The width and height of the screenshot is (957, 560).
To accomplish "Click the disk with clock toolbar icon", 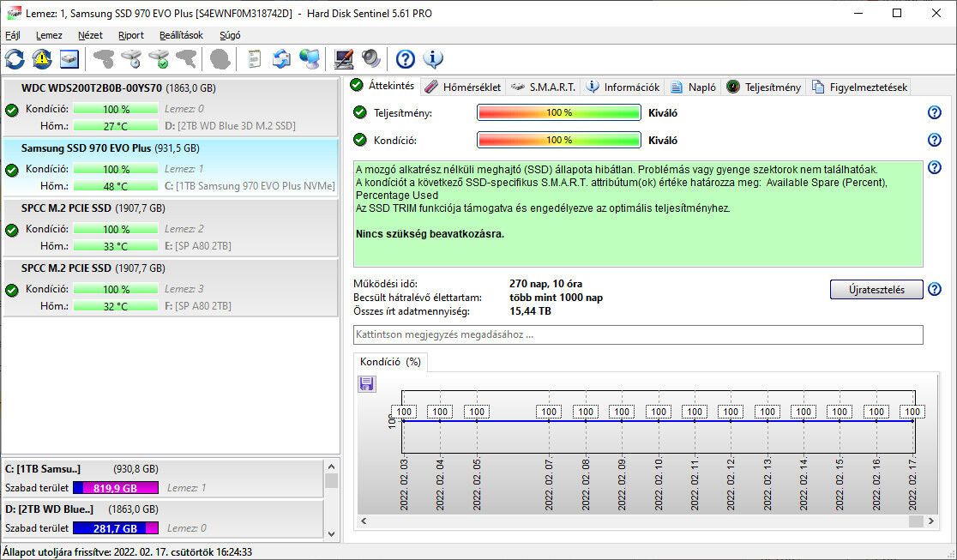I will pyautogui.click(x=131, y=59).
